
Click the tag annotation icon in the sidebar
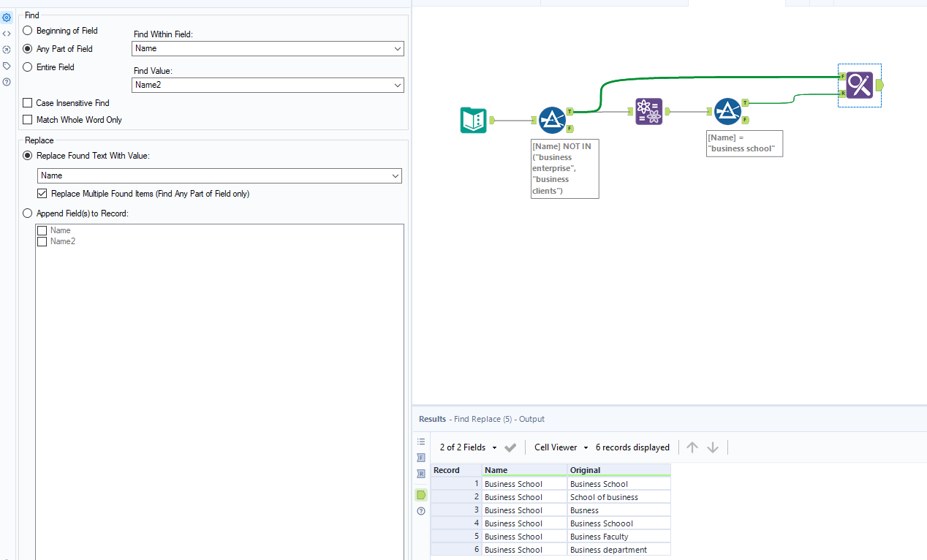point(7,65)
